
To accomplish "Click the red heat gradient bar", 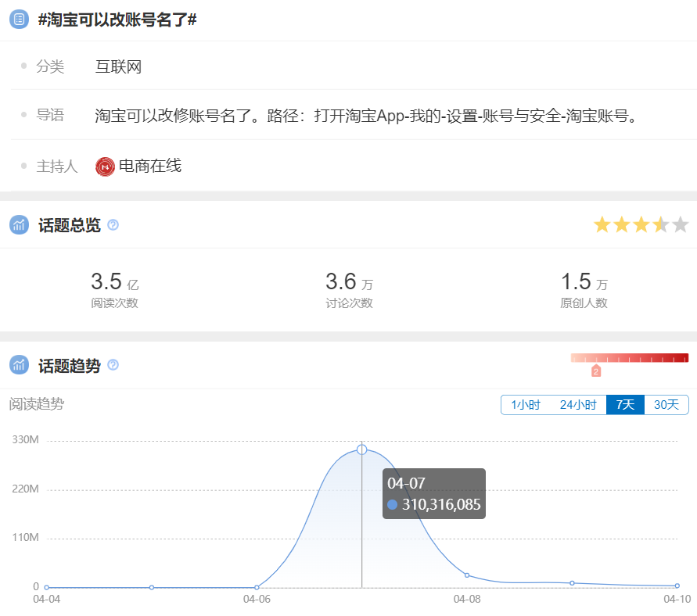I will pyautogui.click(x=630, y=358).
